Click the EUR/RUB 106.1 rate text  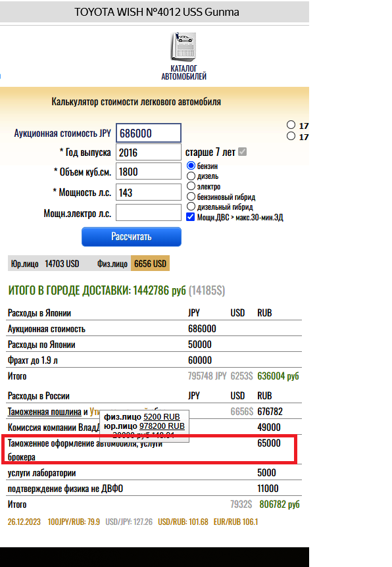tap(235, 522)
